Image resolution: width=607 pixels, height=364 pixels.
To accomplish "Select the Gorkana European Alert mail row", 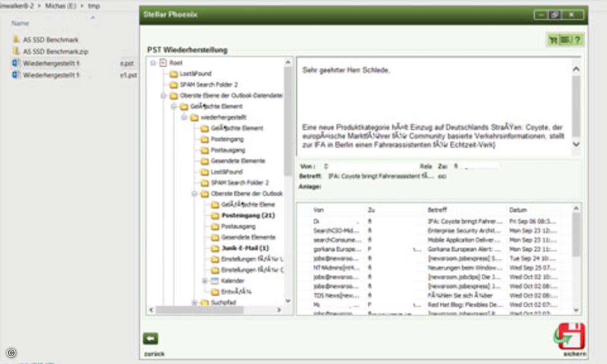I will (x=435, y=249).
